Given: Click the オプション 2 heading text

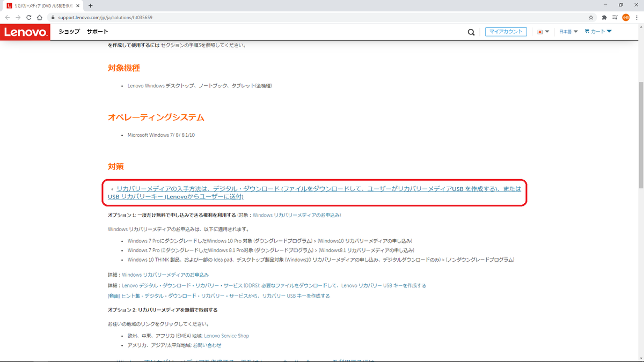Looking at the screenshot, I should pyautogui.click(x=163, y=310).
